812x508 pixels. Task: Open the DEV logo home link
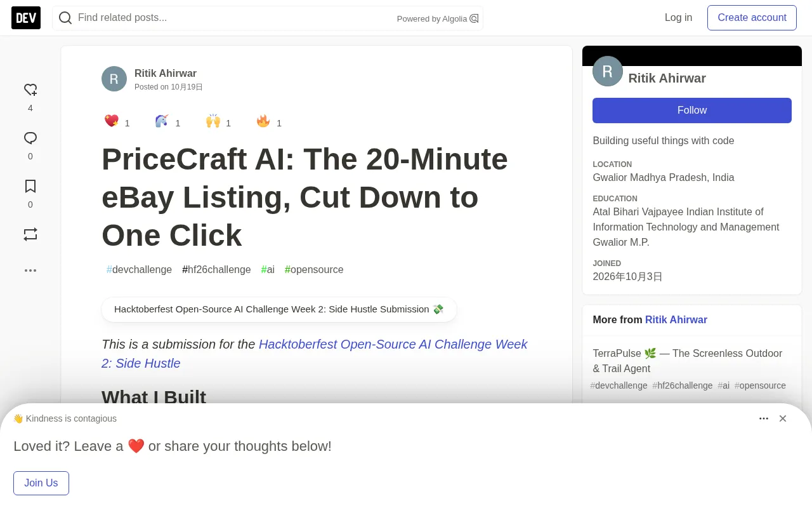tap(26, 18)
